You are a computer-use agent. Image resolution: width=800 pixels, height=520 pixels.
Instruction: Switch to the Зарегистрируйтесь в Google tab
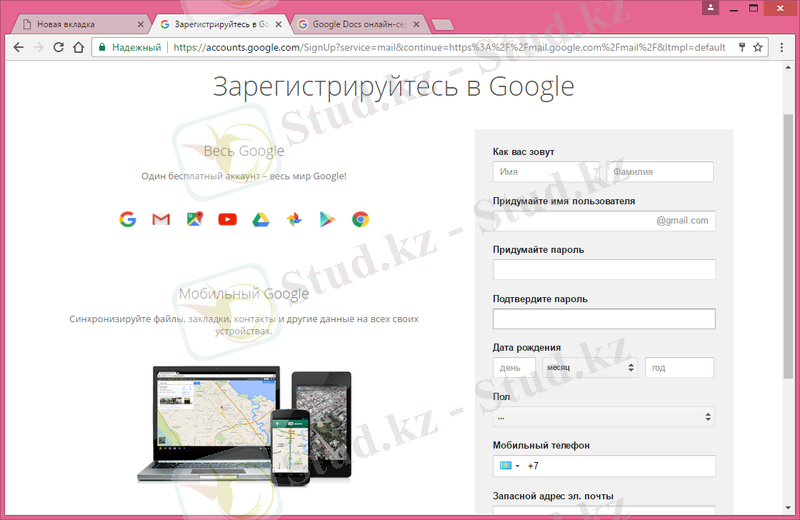click(219, 24)
